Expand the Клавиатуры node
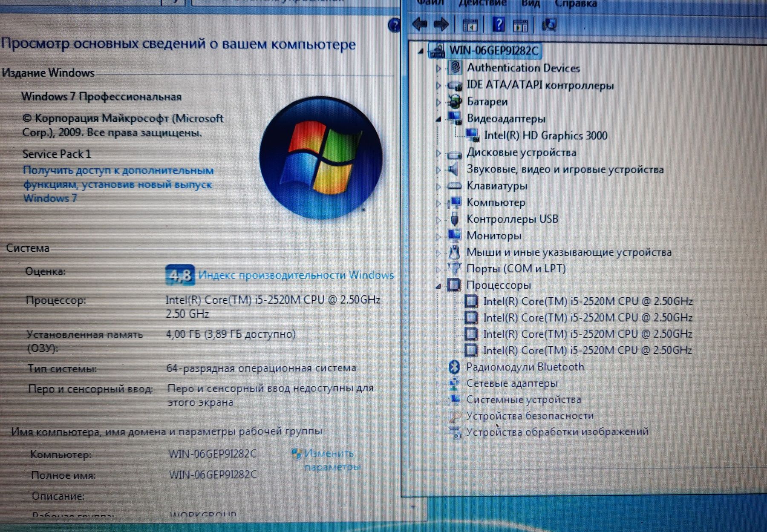Image resolution: width=767 pixels, height=532 pixels. click(x=438, y=187)
